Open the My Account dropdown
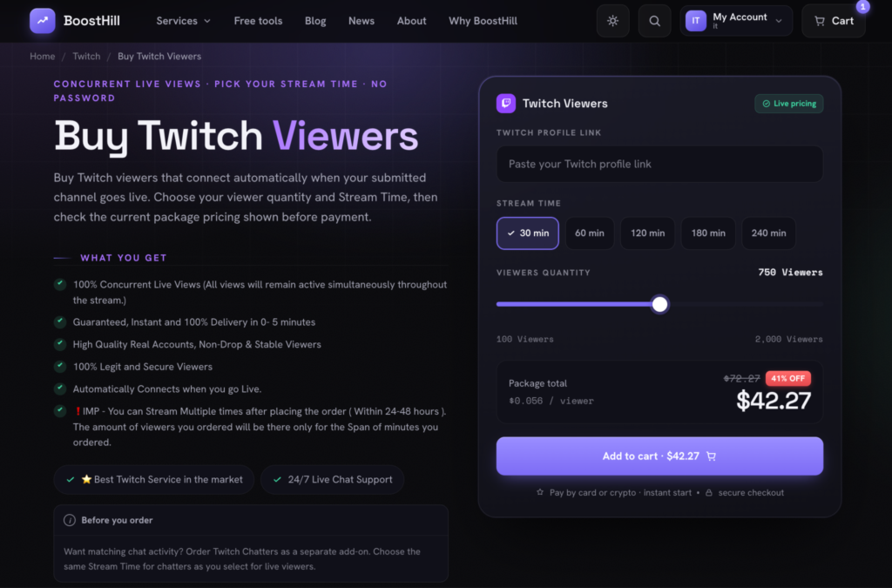 (x=736, y=21)
